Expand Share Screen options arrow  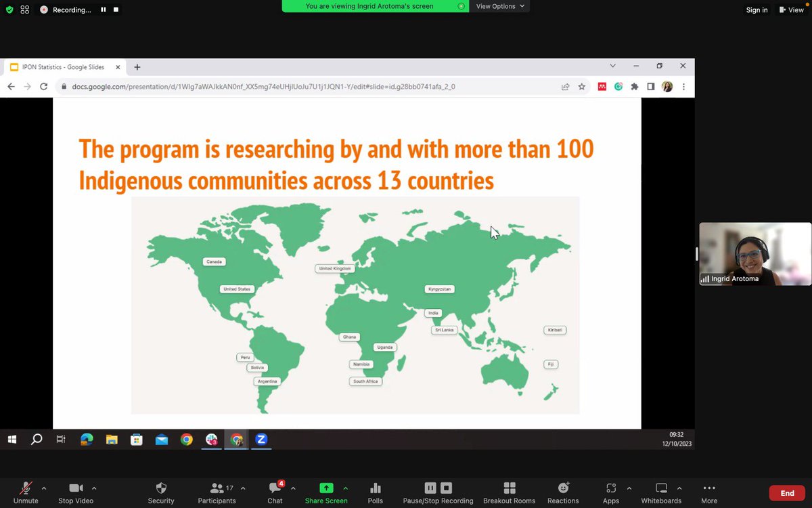point(345,488)
